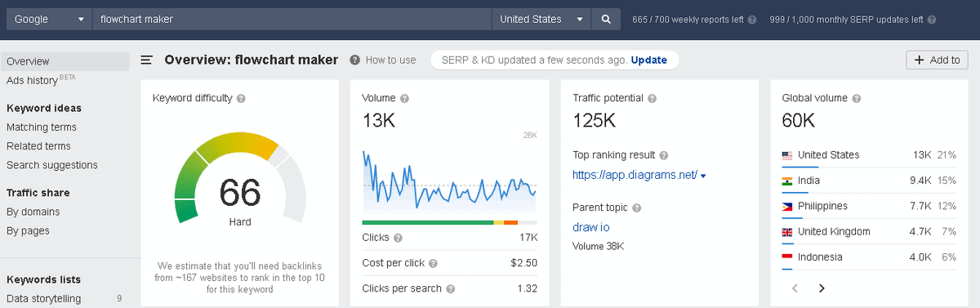The width and height of the screenshot is (980, 308).
Task: Toggle the hamburger sidebar menu icon
Action: (x=147, y=60)
